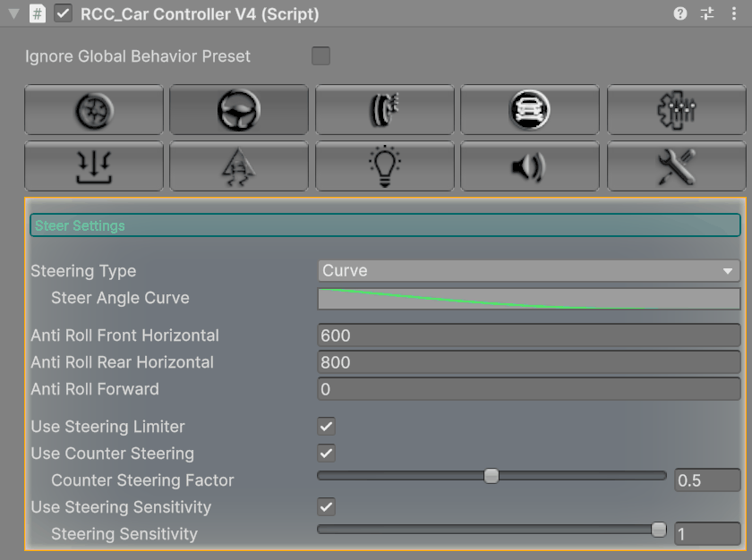Open the car Configuration tab icon

pos(529,110)
